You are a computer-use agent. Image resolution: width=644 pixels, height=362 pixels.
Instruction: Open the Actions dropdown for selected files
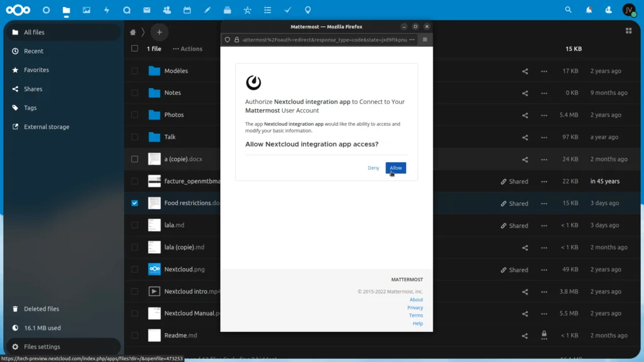(187, 48)
